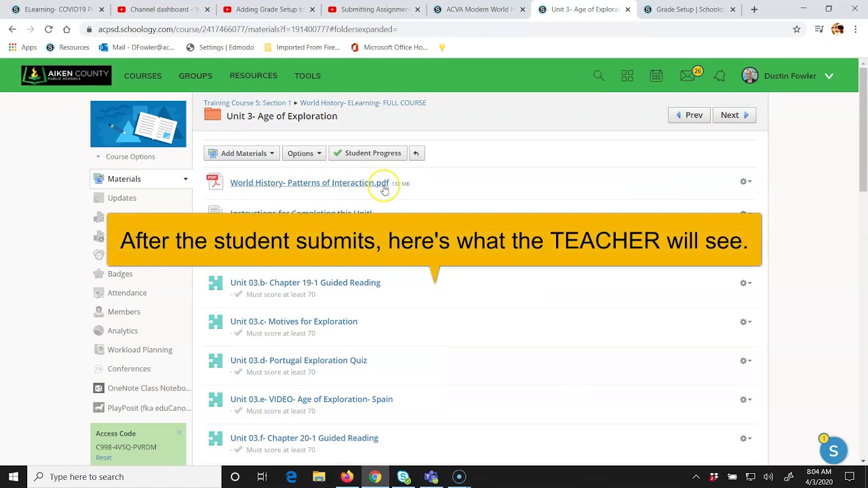Open the Schoology search icon
The height and width of the screenshot is (488, 868).
(599, 76)
